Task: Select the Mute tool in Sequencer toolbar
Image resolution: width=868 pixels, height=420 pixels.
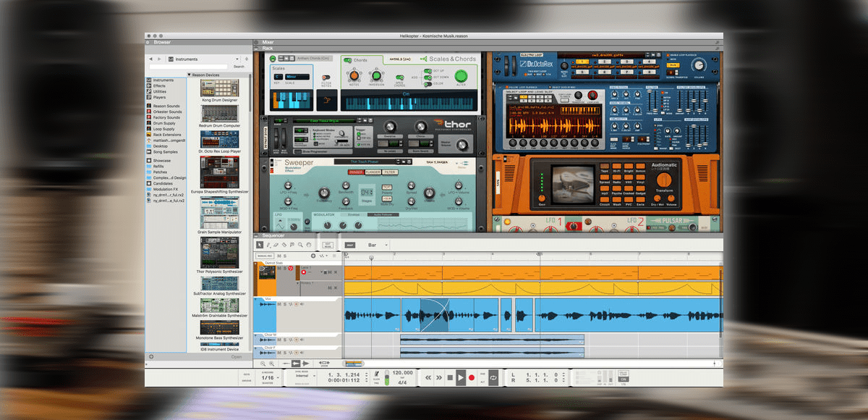Action: 292,245
